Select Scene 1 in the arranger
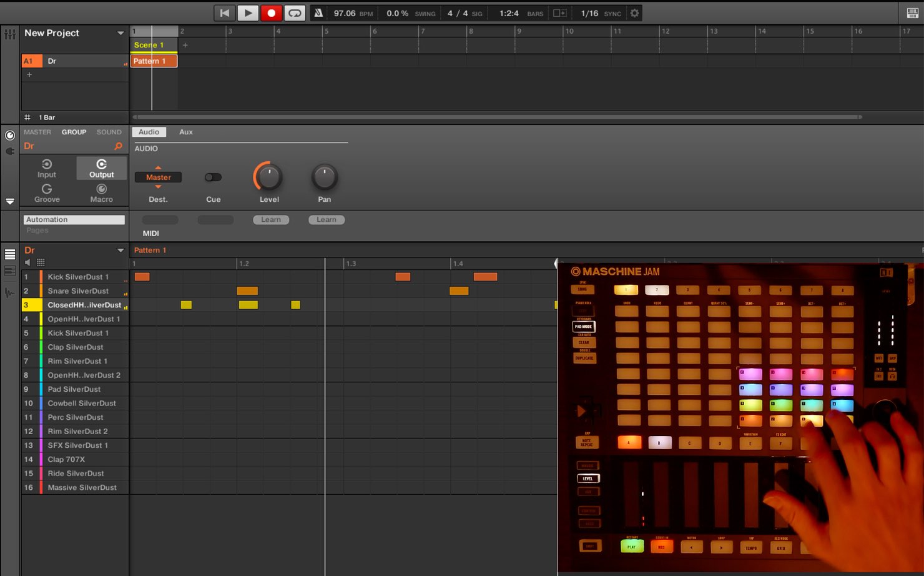924x576 pixels. (154, 45)
